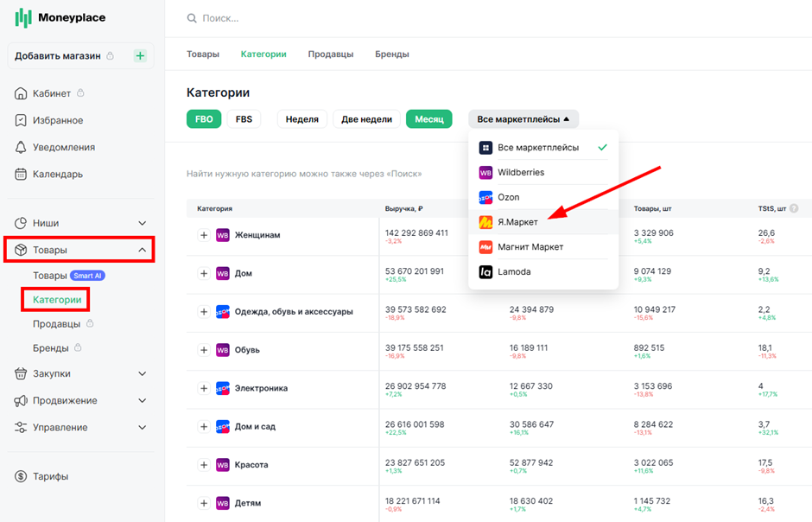The image size is (812, 522).
Task: Open Продавцы sidebar link
Action: [56, 324]
